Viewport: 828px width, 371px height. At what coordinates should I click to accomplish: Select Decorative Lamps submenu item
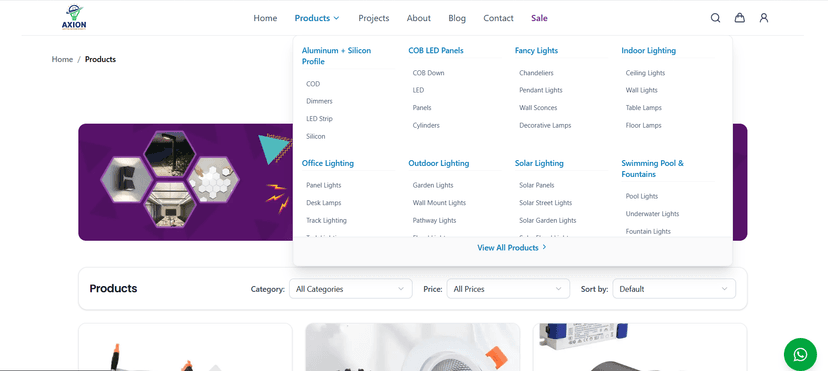(x=545, y=126)
